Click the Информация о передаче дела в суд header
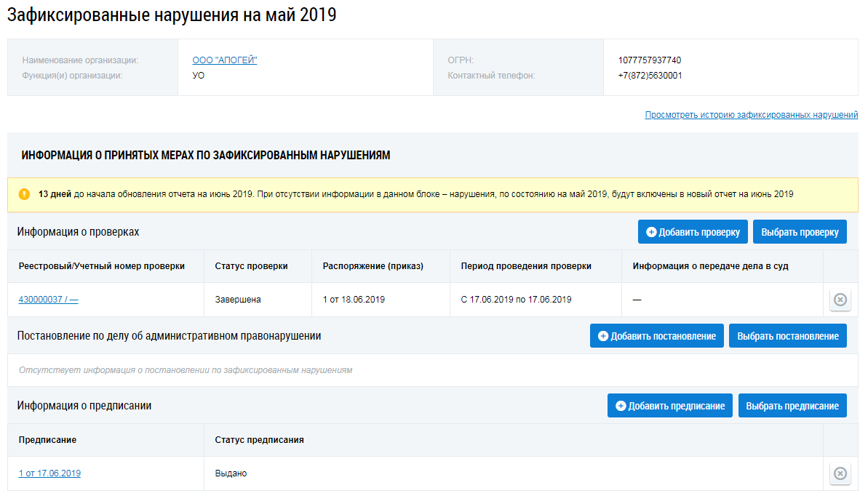868x496 pixels. click(710, 266)
